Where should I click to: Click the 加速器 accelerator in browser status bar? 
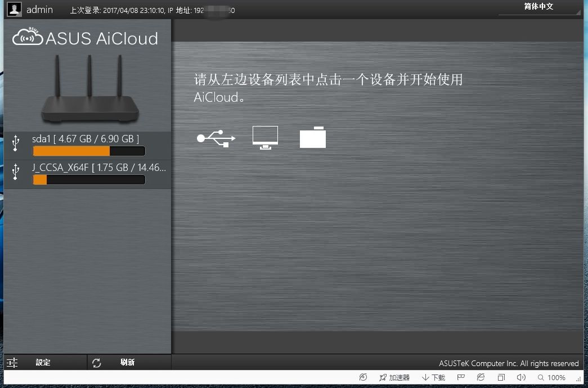394,377
